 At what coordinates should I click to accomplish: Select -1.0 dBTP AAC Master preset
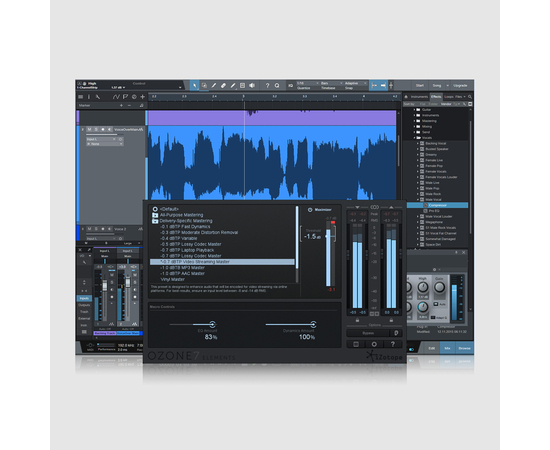pyautogui.click(x=182, y=274)
